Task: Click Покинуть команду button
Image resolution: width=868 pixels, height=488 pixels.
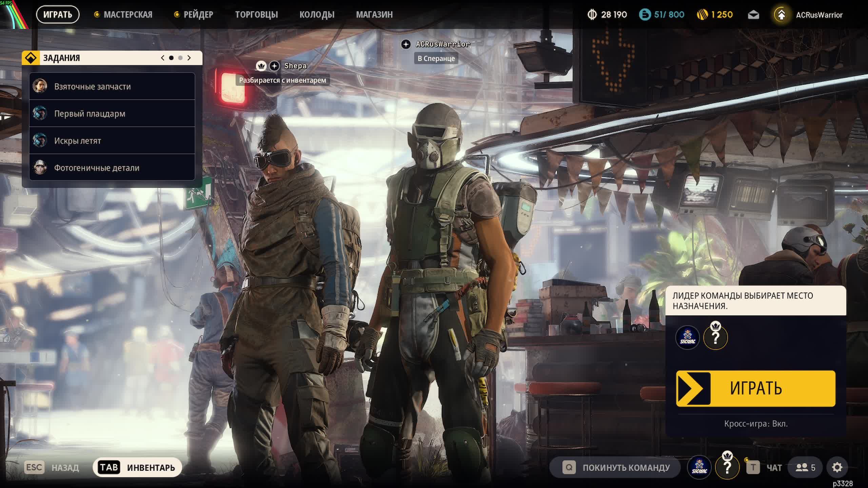Action: click(615, 468)
